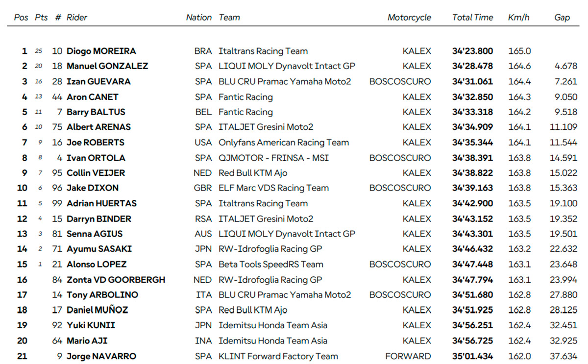588x364 pixels.
Task: Click the winning total time 34'23.800
Action: [472, 51]
